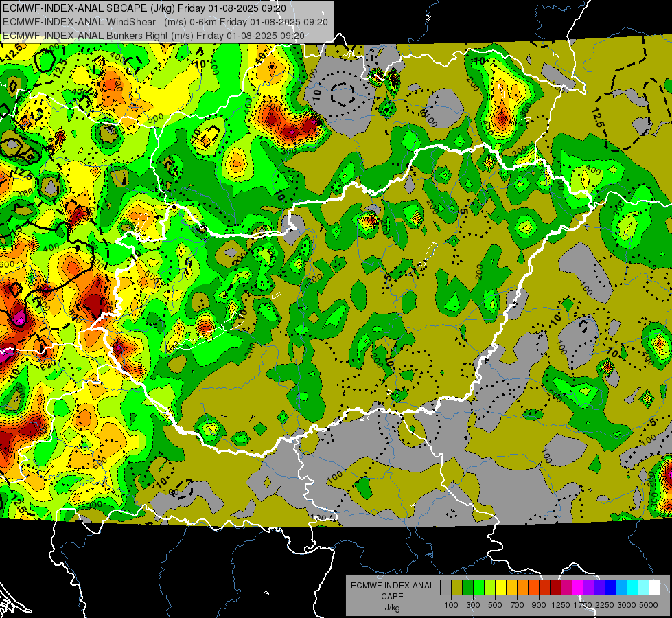This screenshot has height=618, width=672.
Task: Select the pale cyan swatch left of 5000
Action: click(x=644, y=588)
